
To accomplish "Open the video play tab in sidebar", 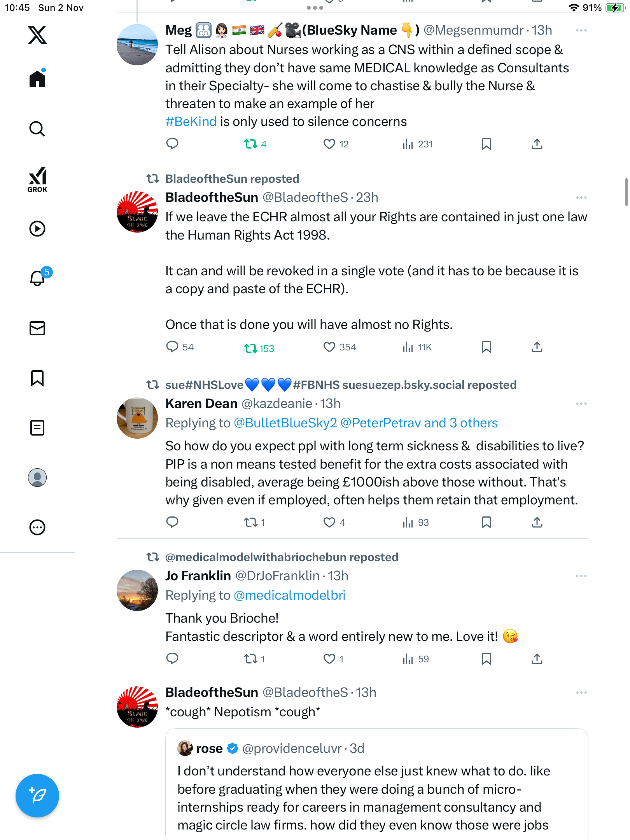I will (x=37, y=229).
